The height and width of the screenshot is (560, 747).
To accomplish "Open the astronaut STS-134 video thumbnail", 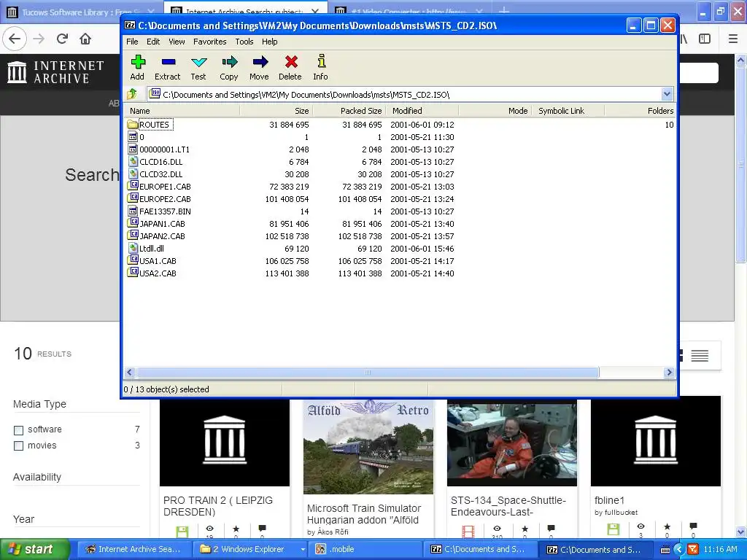I will [x=512, y=443].
